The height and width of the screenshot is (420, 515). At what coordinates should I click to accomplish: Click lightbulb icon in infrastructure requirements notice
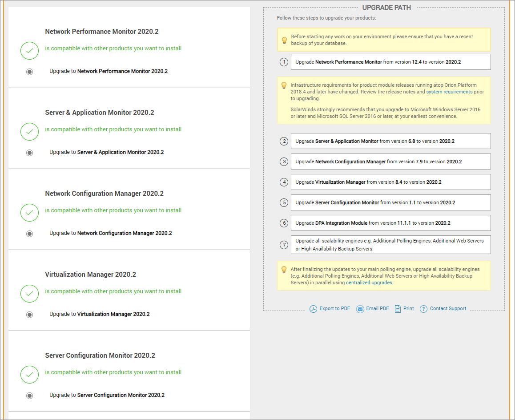(x=284, y=85)
